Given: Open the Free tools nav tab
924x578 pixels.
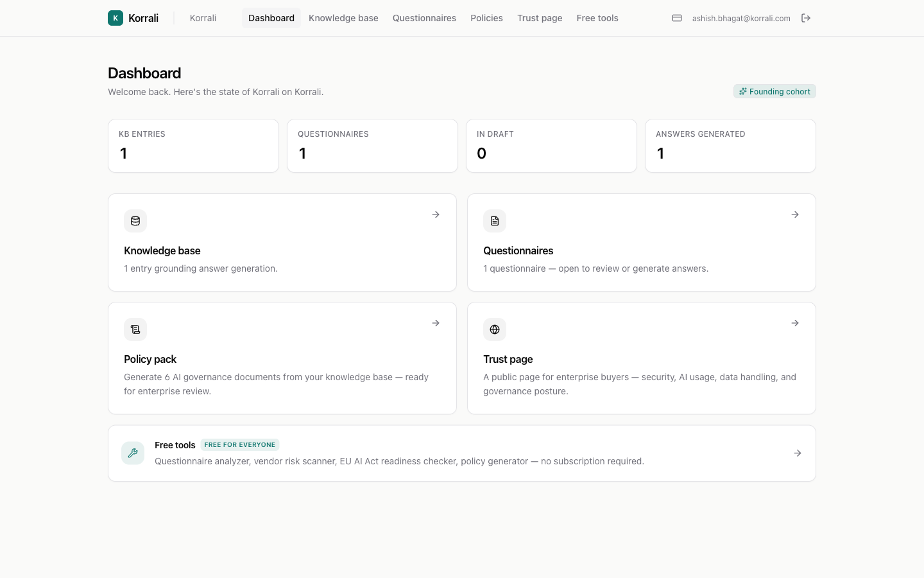Looking at the screenshot, I should point(597,18).
